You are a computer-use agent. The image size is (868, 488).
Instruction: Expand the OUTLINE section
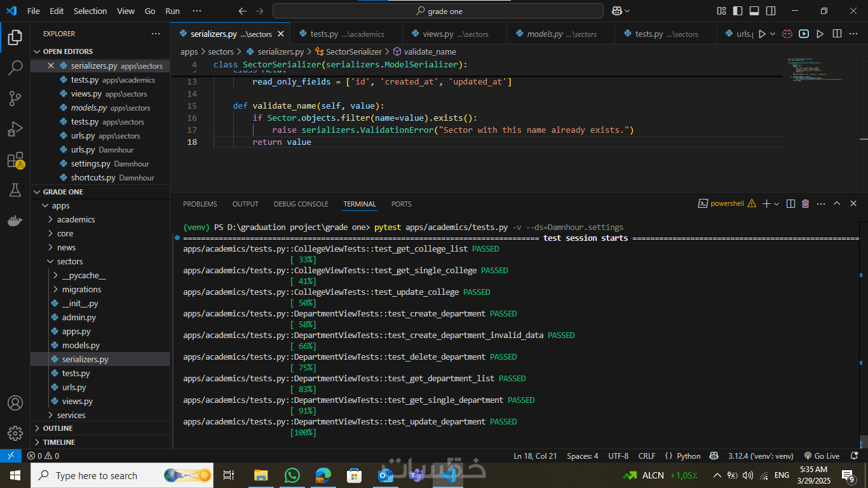[57, 428]
